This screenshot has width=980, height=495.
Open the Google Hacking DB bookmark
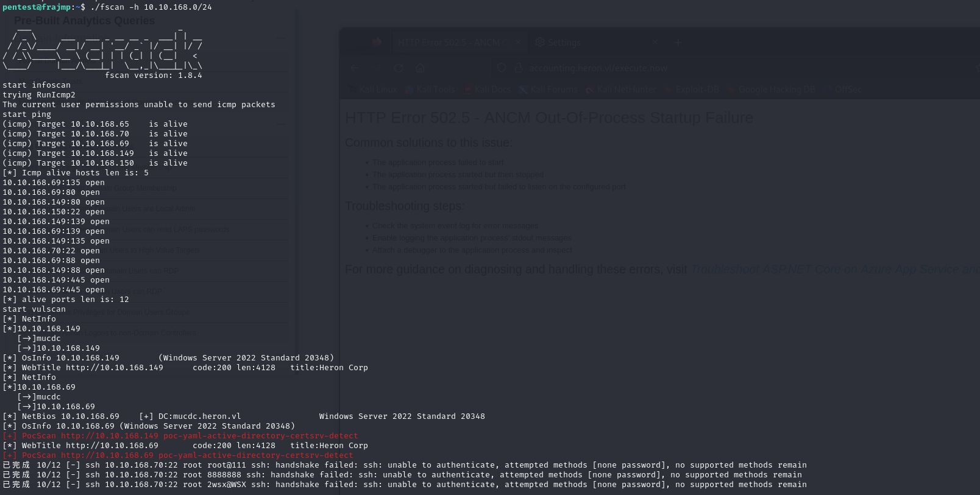pyautogui.click(x=776, y=90)
